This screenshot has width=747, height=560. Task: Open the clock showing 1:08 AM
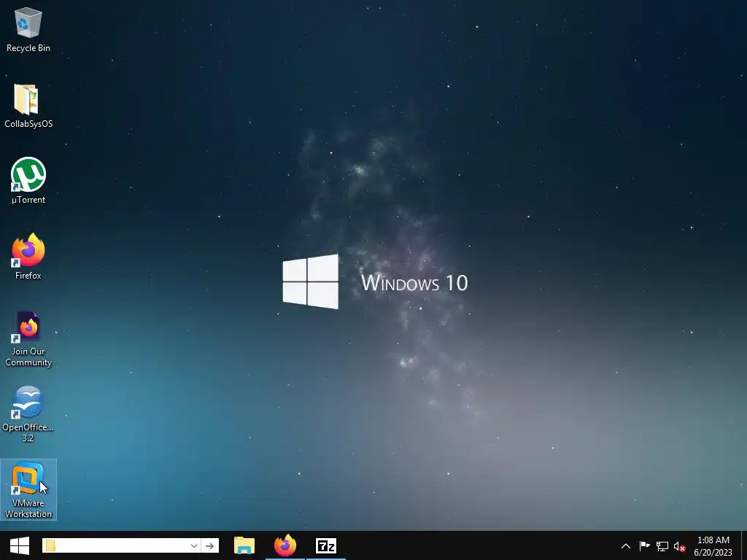click(713, 546)
